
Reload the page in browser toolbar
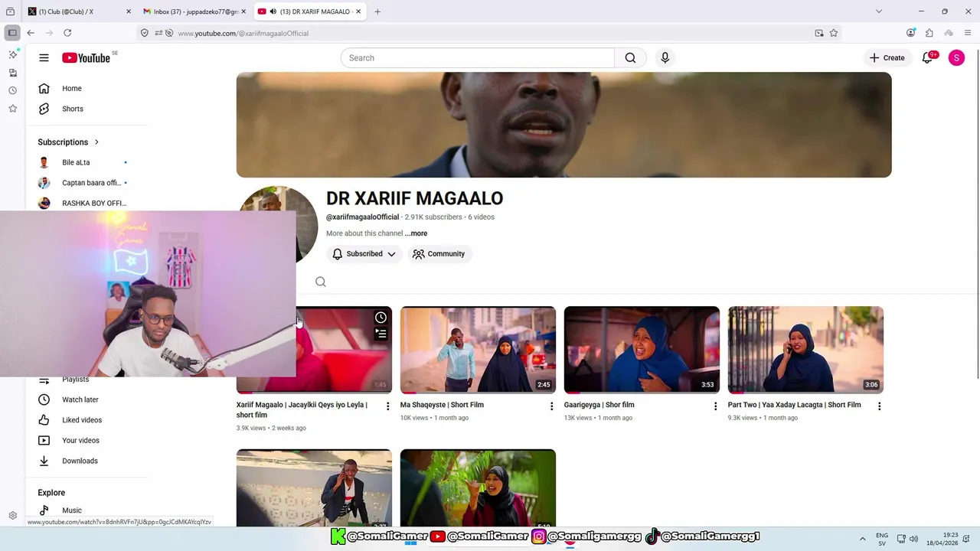tap(67, 33)
